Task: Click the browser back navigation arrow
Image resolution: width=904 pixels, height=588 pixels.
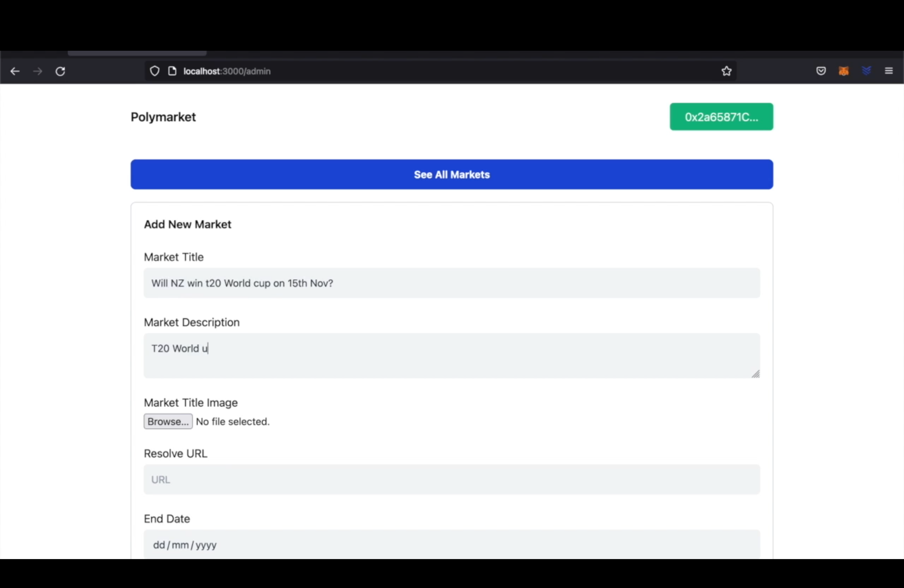Action: click(14, 70)
